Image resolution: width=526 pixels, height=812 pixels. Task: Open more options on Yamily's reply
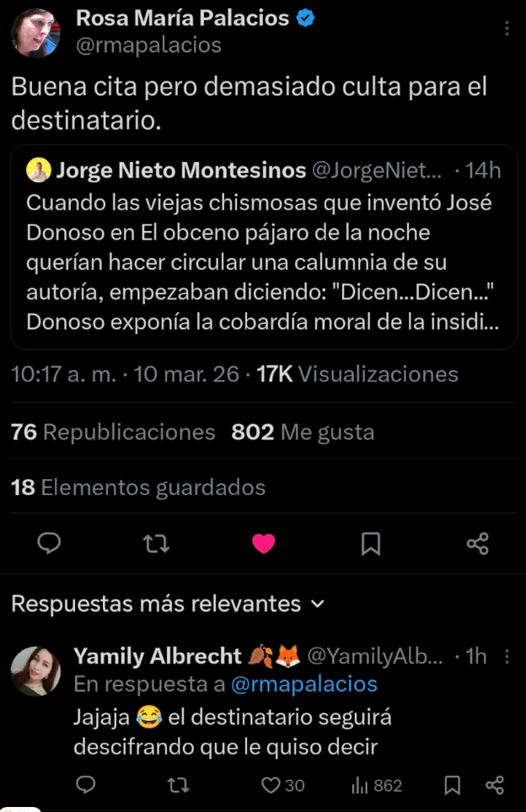(507, 656)
